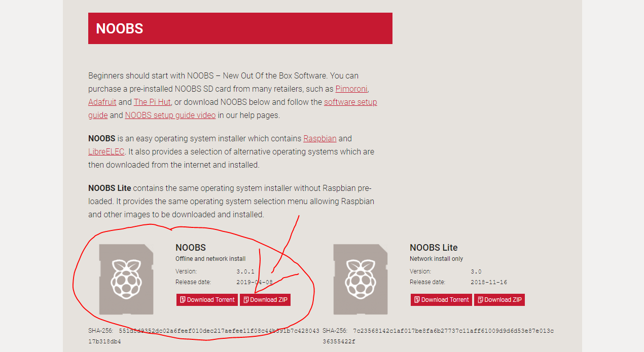This screenshot has width=644, height=352.
Task: Click the NOOBS Lite title heading
Action: 434,248
